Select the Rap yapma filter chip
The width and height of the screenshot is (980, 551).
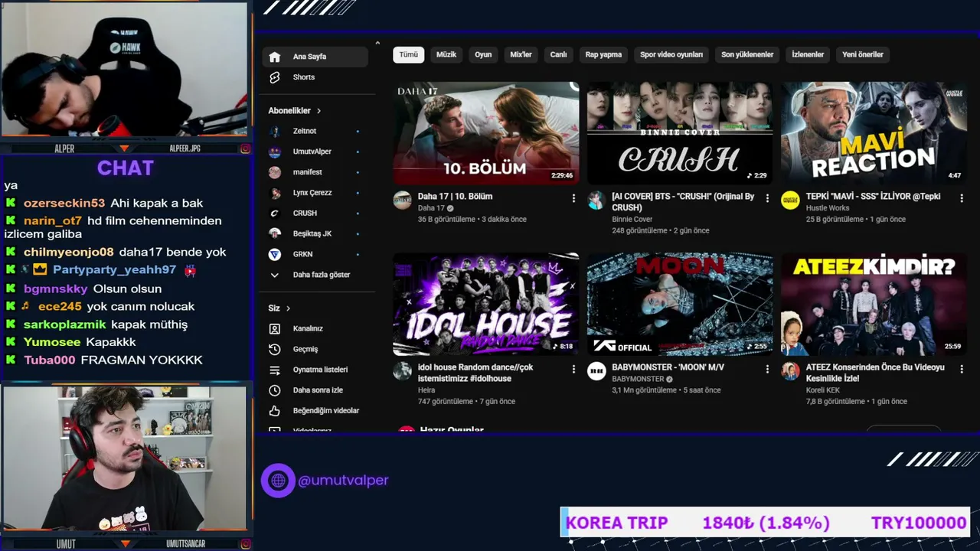604,54
